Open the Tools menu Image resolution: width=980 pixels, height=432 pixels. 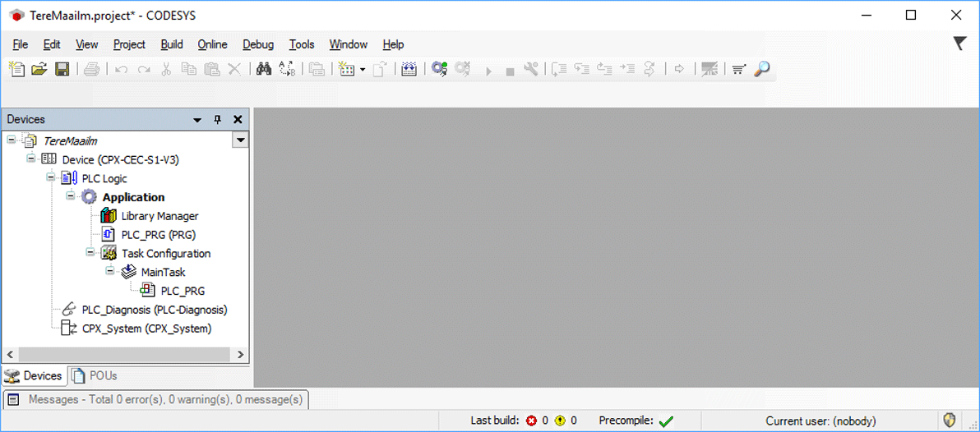coord(302,44)
